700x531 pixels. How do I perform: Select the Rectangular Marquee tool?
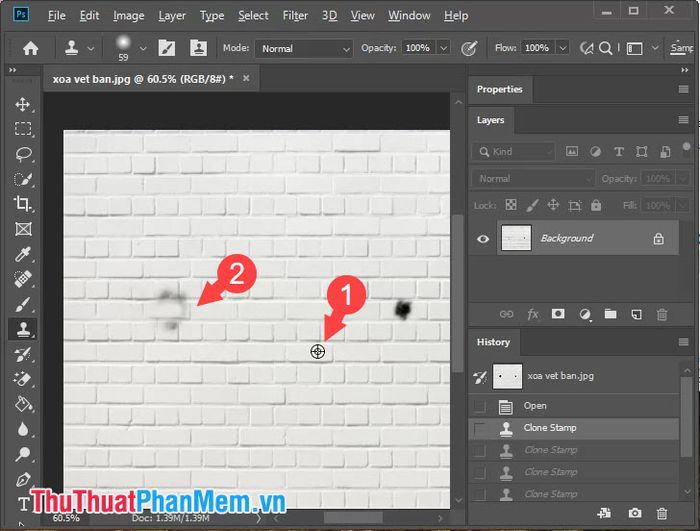(23, 129)
